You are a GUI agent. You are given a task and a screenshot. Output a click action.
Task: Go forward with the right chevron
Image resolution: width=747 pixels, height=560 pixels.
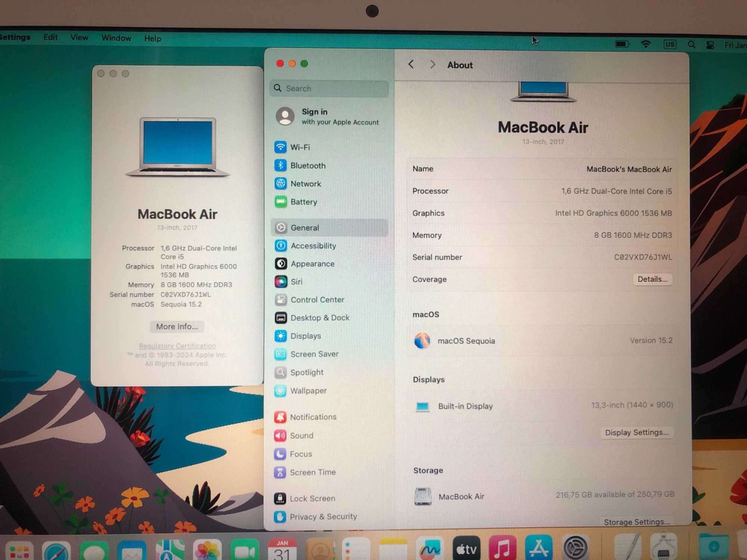point(433,65)
